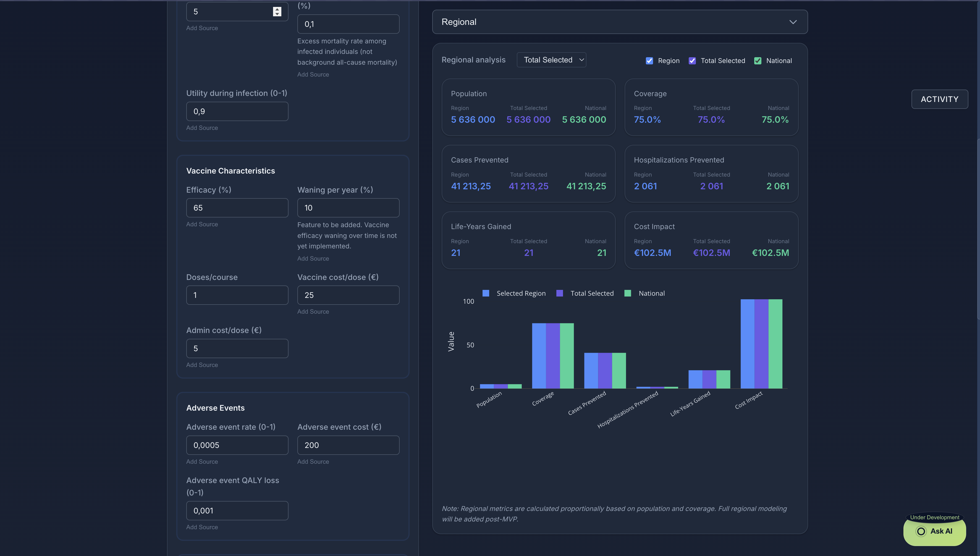Click the Under Development badge

click(935, 517)
